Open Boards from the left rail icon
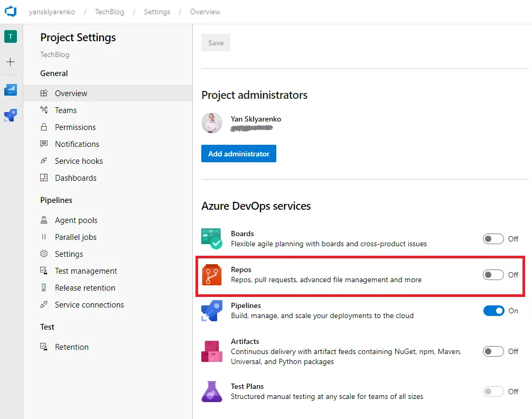The image size is (532, 419). point(11,89)
